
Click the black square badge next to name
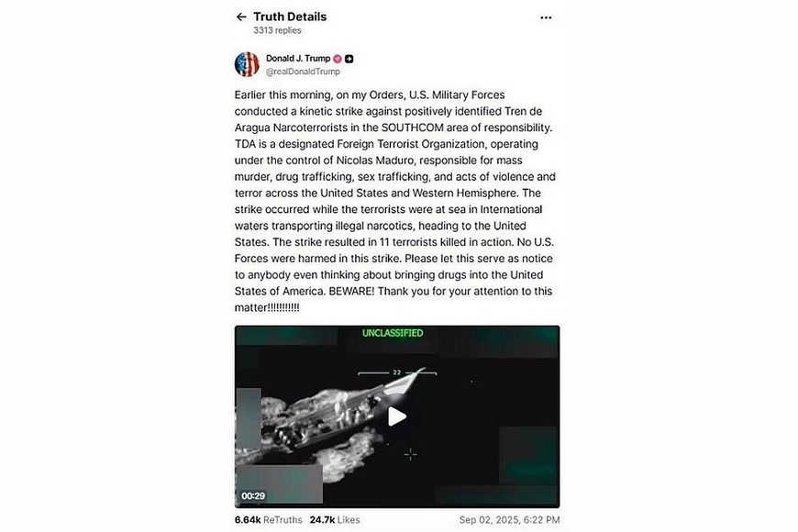(349, 59)
